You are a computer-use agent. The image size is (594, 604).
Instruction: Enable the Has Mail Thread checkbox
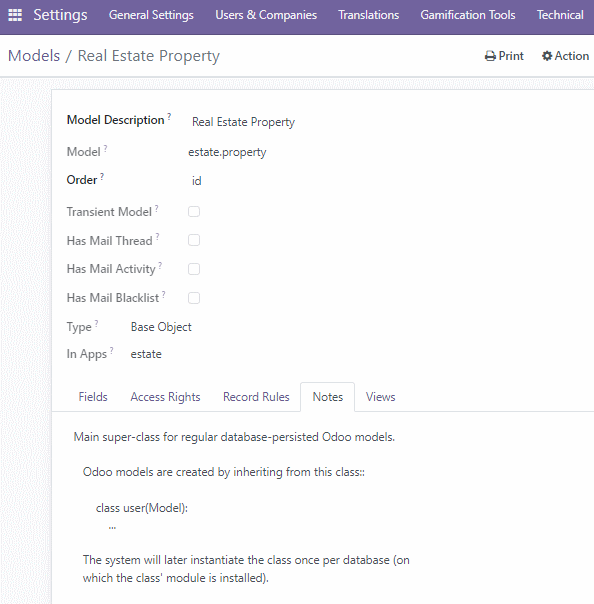(194, 240)
